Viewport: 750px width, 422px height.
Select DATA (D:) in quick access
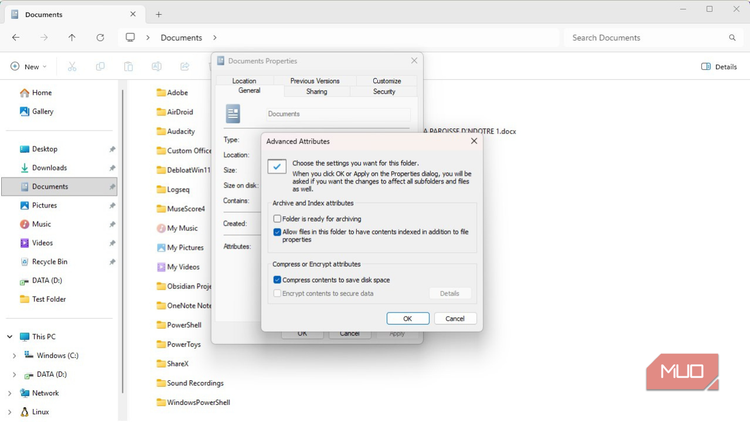pyautogui.click(x=41, y=280)
